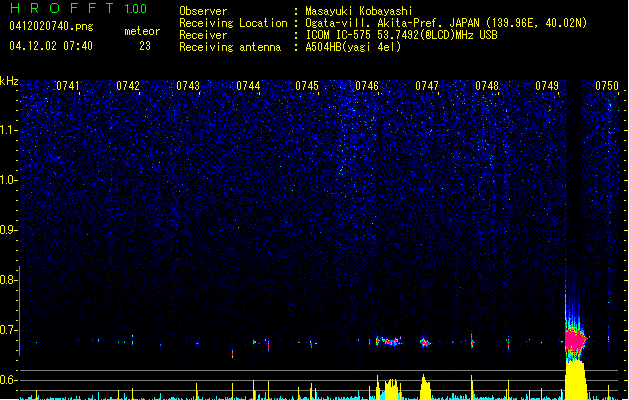Click the meteor count 23

point(145,46)
